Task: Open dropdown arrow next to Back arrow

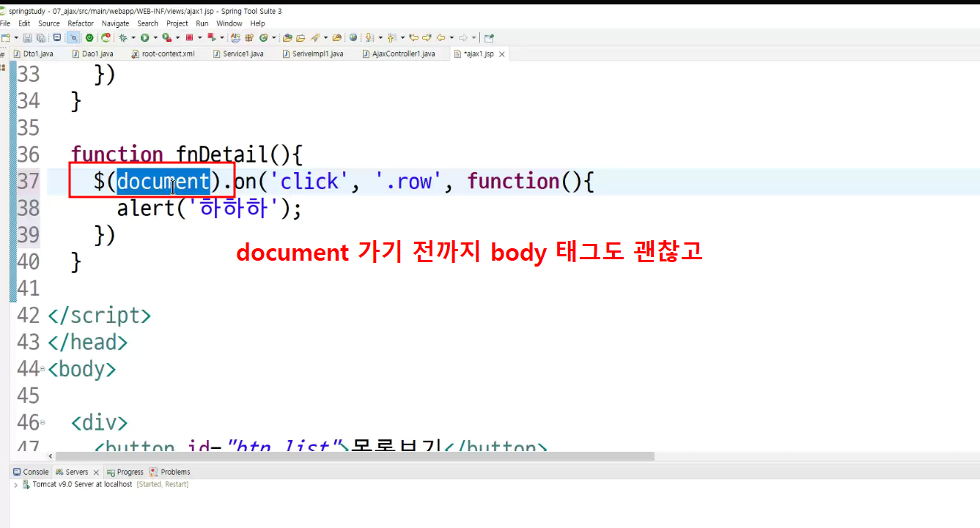Action: pyautogui.click(x=452, y=37)
